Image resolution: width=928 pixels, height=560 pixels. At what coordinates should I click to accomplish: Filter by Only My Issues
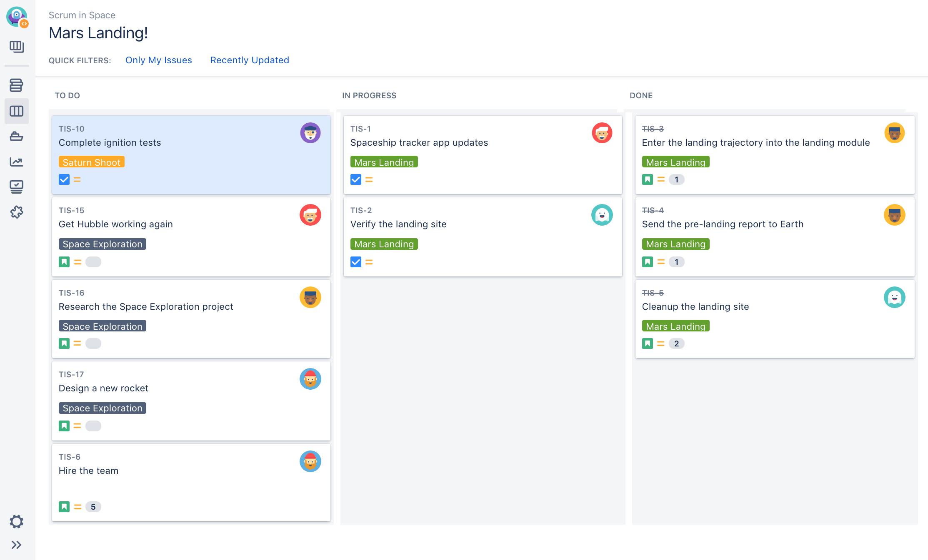(158, 60)
